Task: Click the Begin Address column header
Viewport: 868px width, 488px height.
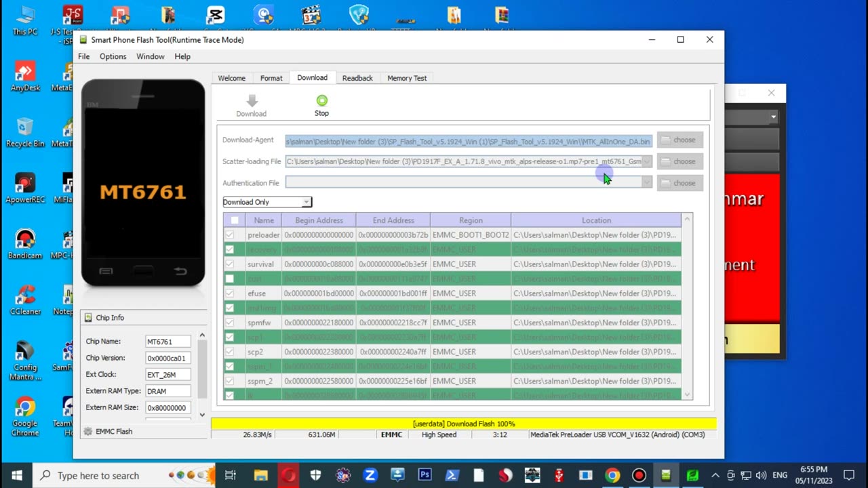Action: click(319, 220)
